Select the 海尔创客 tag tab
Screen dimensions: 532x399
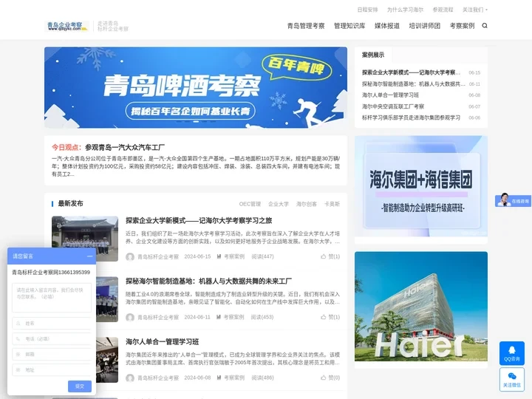[x=307, y=204]
